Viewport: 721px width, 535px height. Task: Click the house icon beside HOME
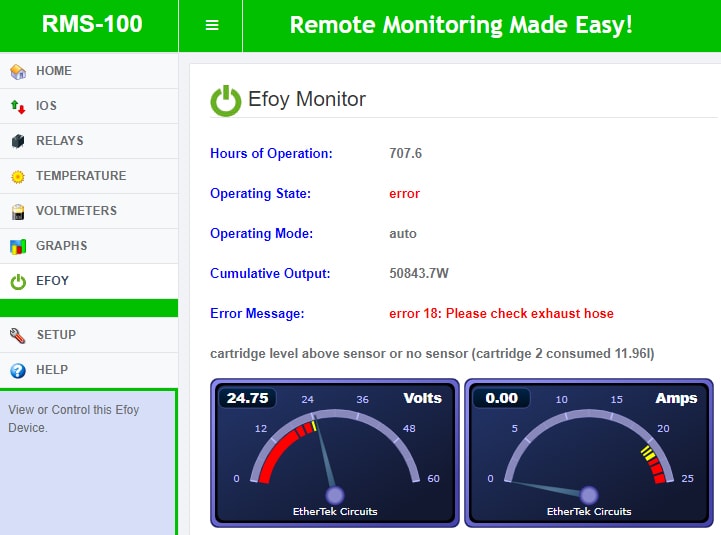coord(17,71)
